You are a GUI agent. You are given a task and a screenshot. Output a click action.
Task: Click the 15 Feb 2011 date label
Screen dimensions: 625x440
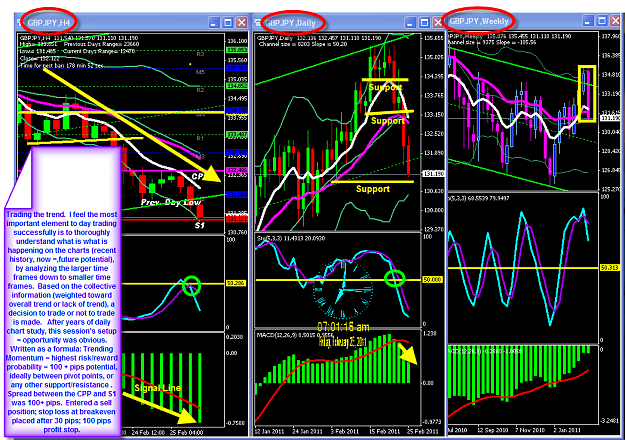[384, 431]
